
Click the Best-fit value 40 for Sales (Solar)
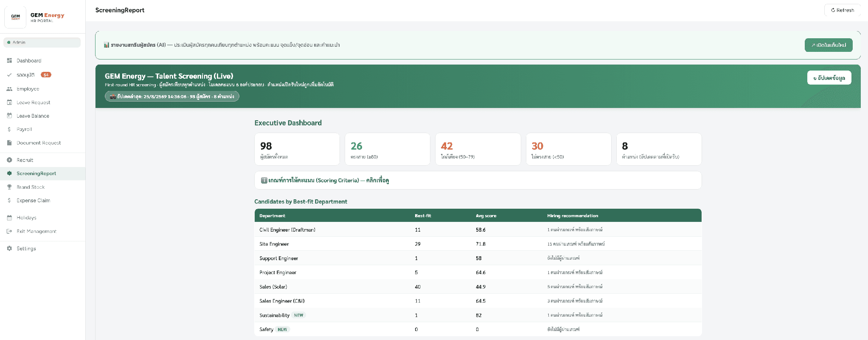click(x=418, y=287)
